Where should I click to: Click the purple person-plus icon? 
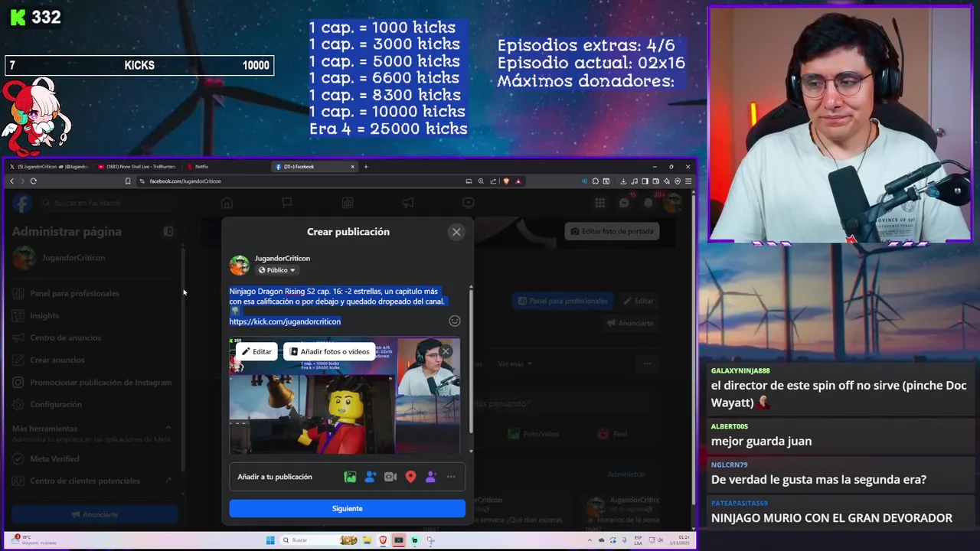click(x=430, y=477)
